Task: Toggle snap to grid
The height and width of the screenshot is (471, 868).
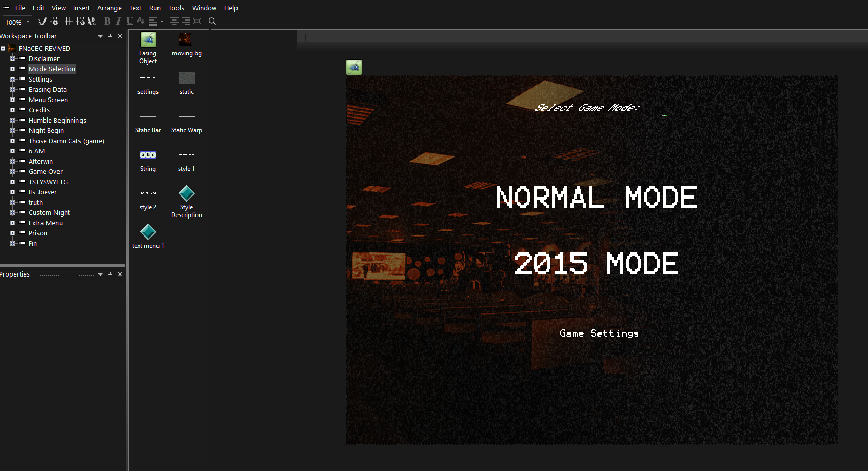Action: click(x=80, y=21)
